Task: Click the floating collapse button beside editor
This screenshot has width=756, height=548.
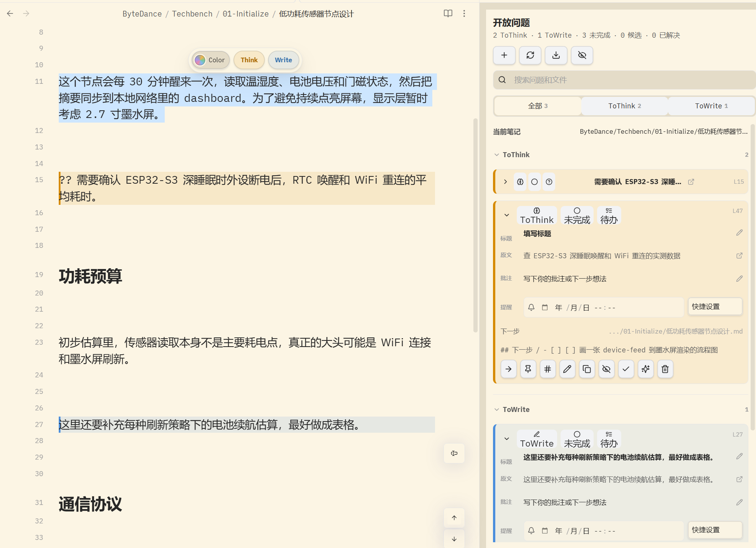Action: coord(454,453)
